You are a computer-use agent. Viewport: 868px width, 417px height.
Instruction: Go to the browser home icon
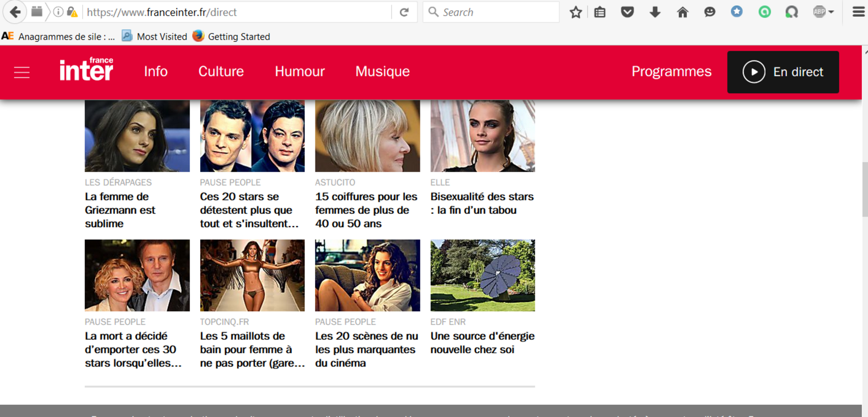[x=683, y=12]
